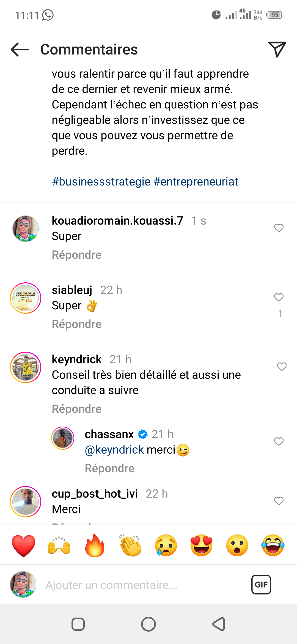Send the red heart emoji reaction

[24, 545]
